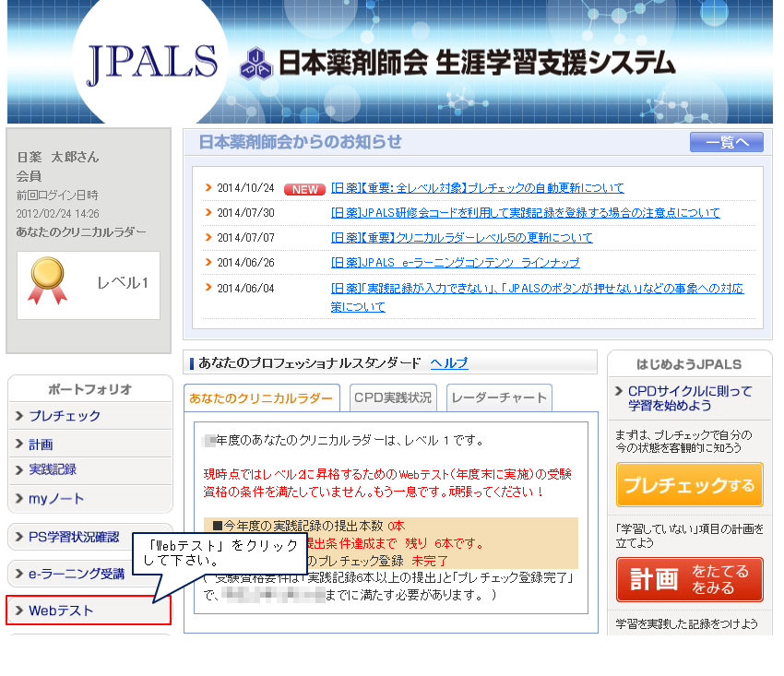Click the 2014/06/04 notice date
Image resolution: width=784 pixels, height=676 pixels.
pos(245,289)
